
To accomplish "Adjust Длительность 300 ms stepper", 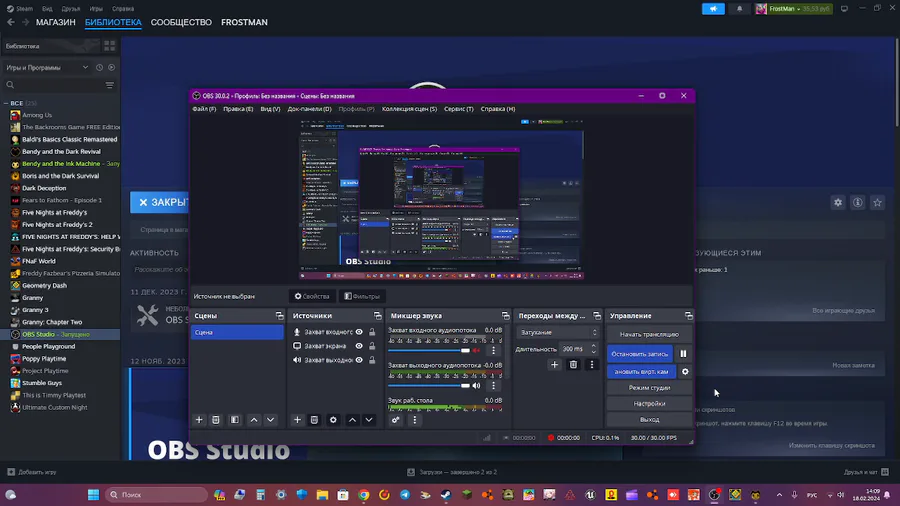I will click(594, 349).
